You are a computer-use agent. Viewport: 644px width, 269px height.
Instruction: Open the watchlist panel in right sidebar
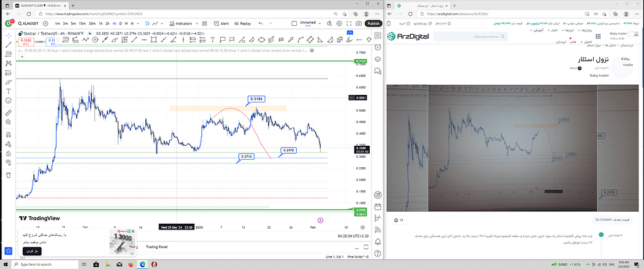point(378,36)
